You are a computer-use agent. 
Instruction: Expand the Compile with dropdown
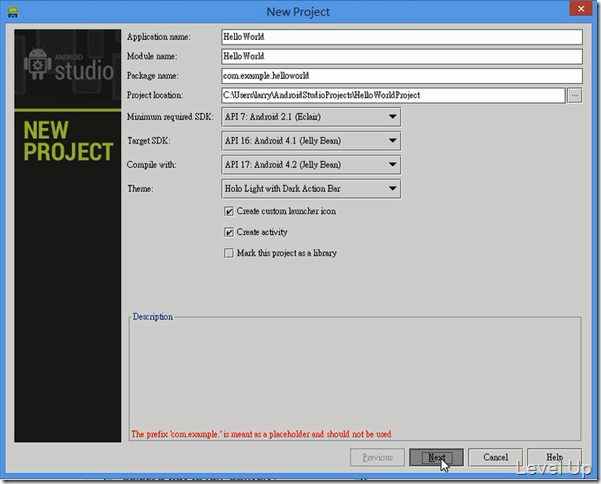(x=311, y=165)
